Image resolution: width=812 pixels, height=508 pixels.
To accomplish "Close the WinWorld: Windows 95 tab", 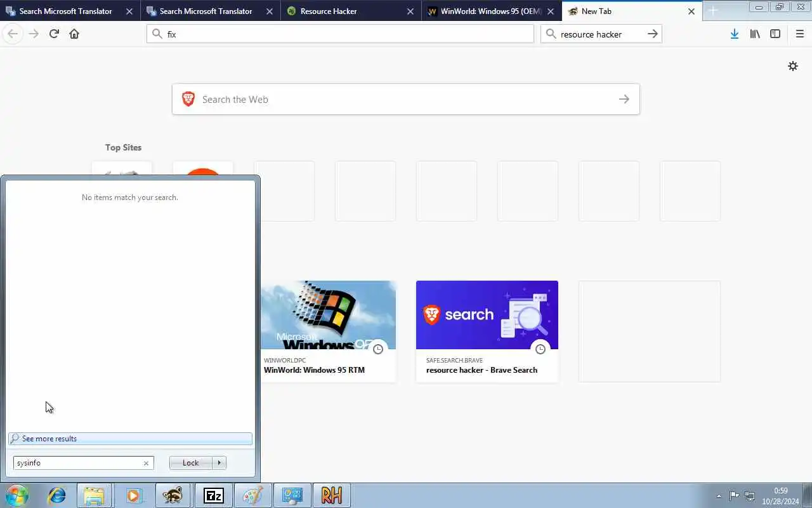I will 551,11.
